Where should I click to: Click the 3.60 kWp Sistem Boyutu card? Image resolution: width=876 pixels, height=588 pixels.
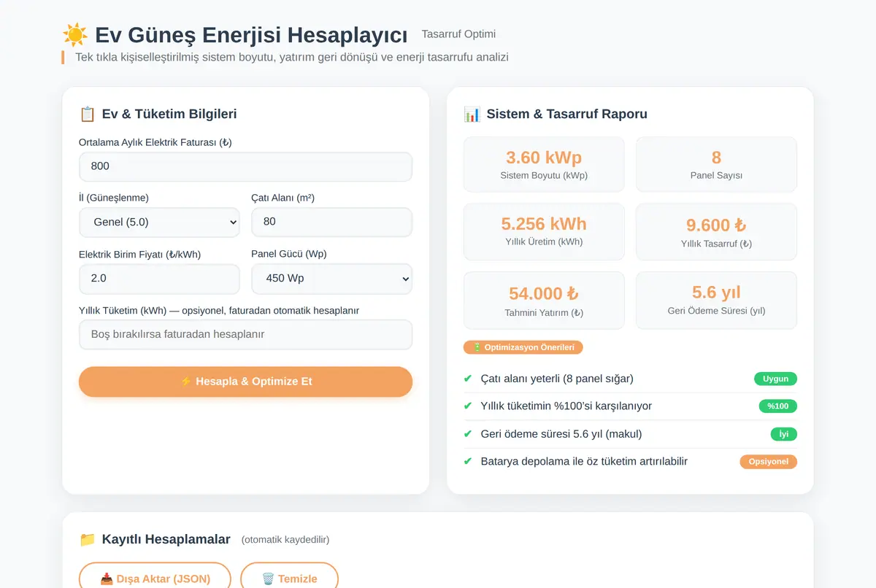[544, 165]
